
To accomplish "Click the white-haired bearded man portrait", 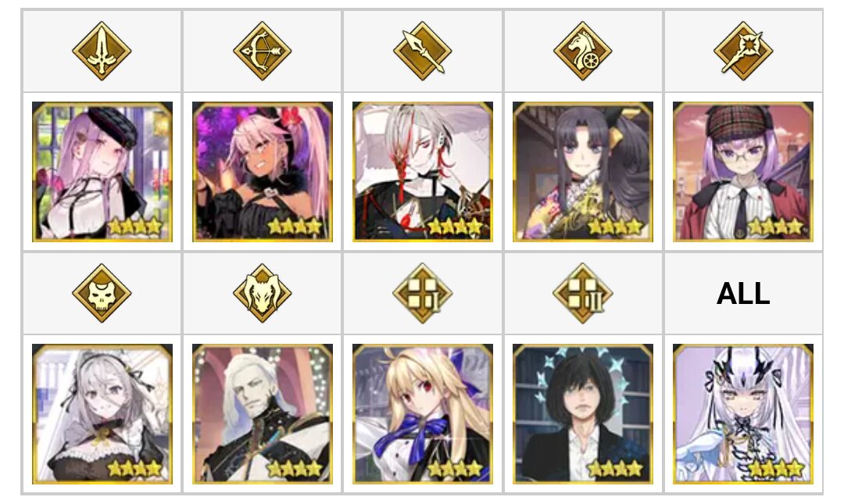I will coord(263,414).
